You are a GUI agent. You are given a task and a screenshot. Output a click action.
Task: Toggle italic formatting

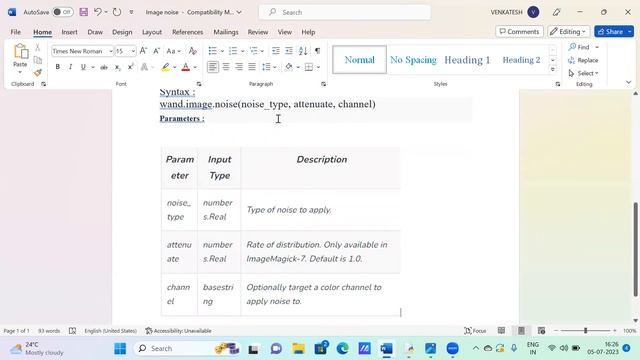coord(70,67)
